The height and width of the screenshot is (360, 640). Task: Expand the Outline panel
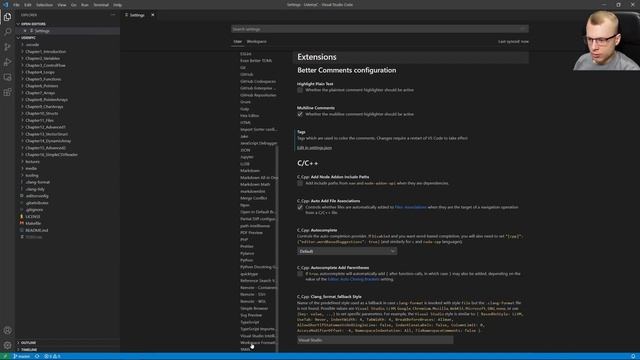click(x=28, y=343)
